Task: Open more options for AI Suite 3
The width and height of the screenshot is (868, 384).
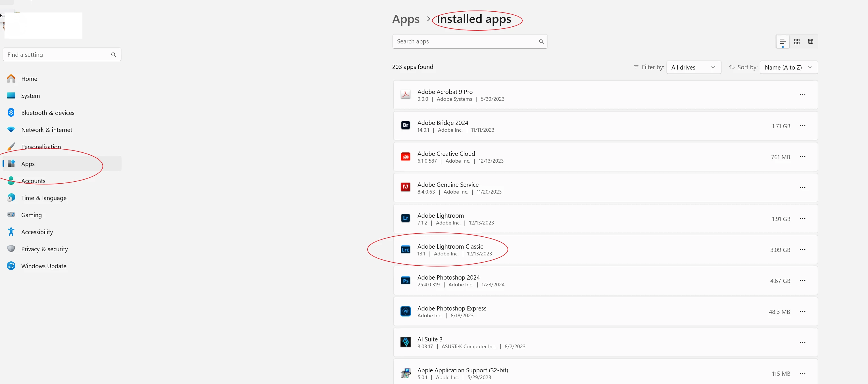Action: tap(802, 343)
